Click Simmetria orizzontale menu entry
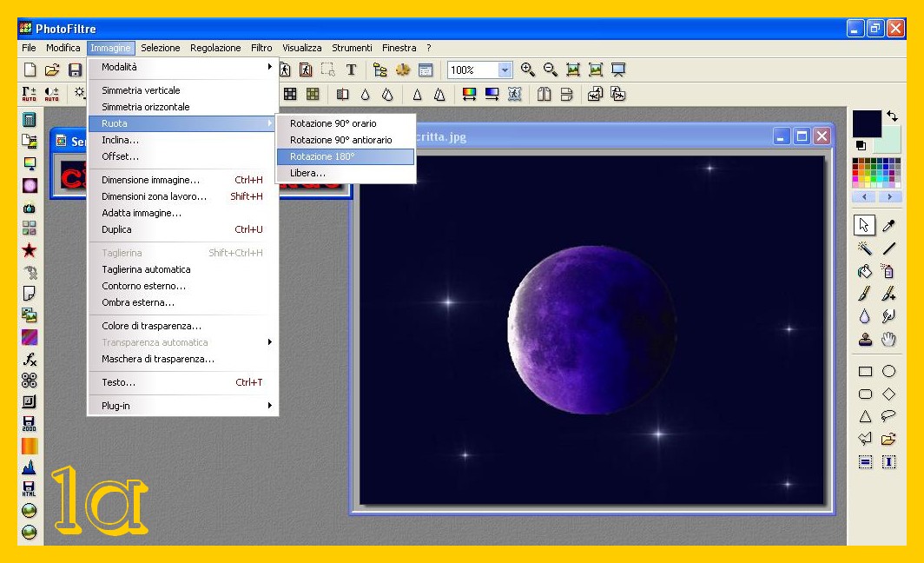Image resolution: width=924 pixels, height=563 pixels. (145, 107)
